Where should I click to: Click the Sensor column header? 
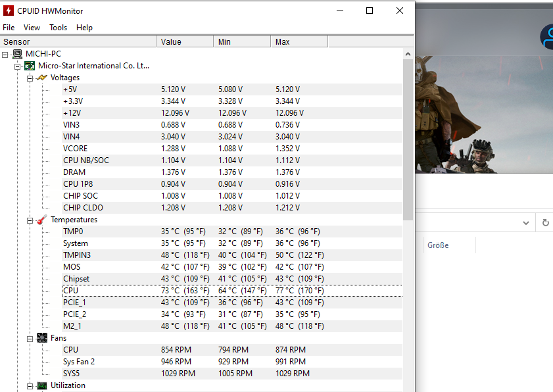78,41
